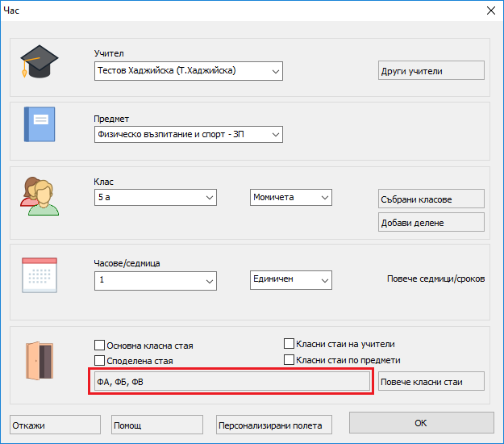Click the calendar hours-per-week icon
The height and width of the screenshot is (444, 504).
point(40,275)
